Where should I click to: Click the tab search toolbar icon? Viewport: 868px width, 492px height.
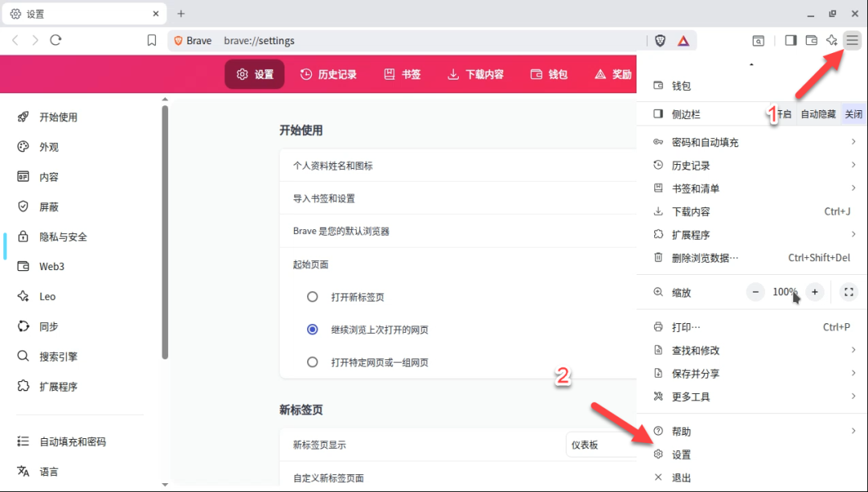(759, 40)
